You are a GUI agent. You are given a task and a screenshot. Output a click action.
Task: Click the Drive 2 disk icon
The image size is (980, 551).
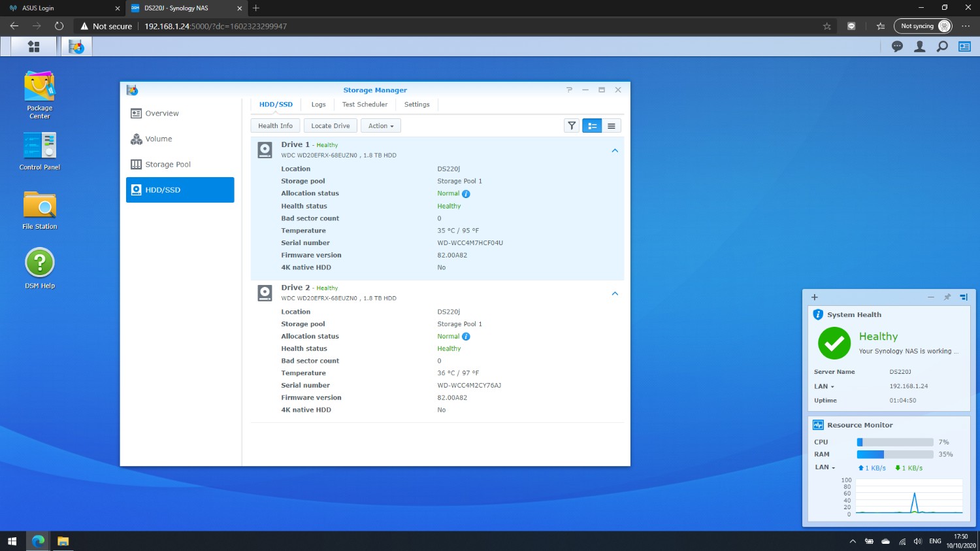coord(265,293)
